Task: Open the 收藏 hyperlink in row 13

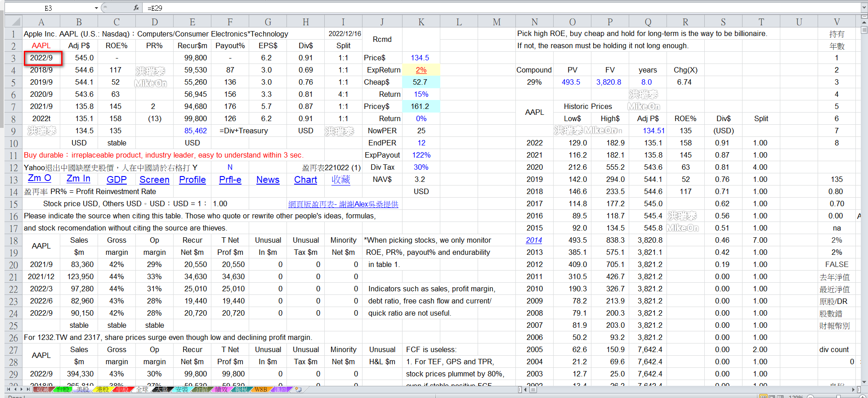Action: pyautogui.click(x=341, y=179)
